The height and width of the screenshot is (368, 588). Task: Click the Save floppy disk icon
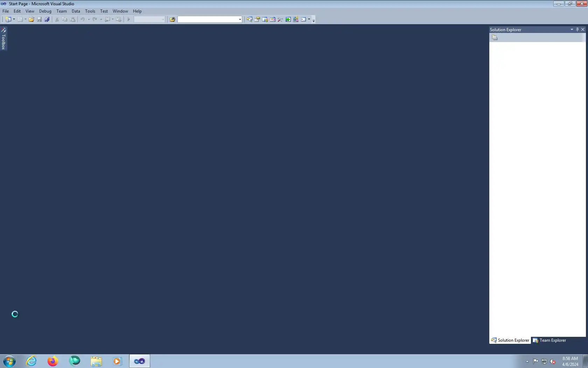pos(39,20)
